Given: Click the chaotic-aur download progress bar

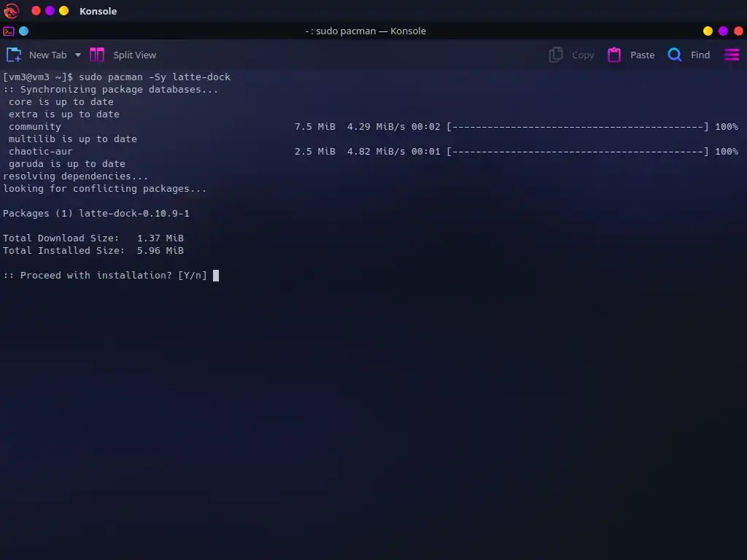Looking at the screenshot, I should [578, 152].
